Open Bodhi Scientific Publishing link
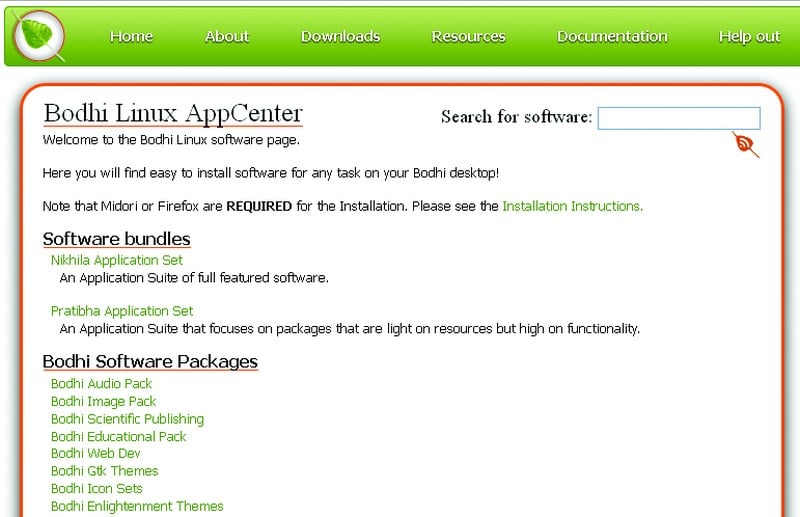The height and width of the screenshot is (517, 800). point(128,418)
